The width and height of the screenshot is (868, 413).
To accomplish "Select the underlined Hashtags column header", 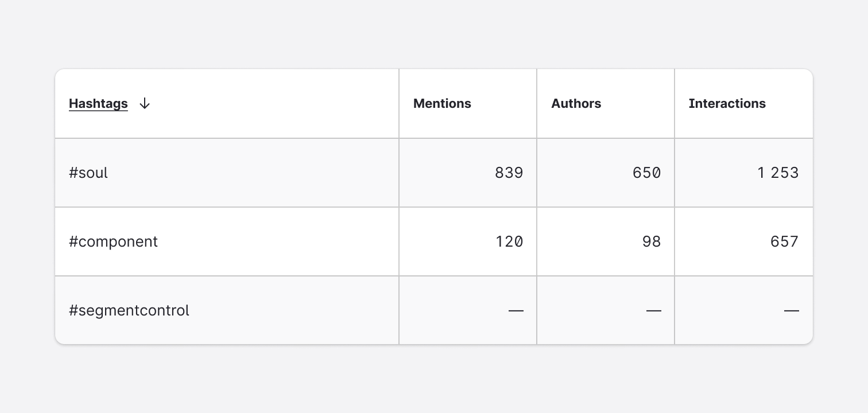I will (x=98, y=104).
